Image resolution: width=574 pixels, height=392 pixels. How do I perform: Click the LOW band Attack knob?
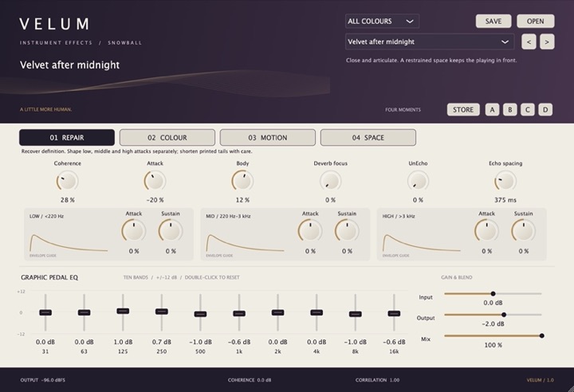134,231
